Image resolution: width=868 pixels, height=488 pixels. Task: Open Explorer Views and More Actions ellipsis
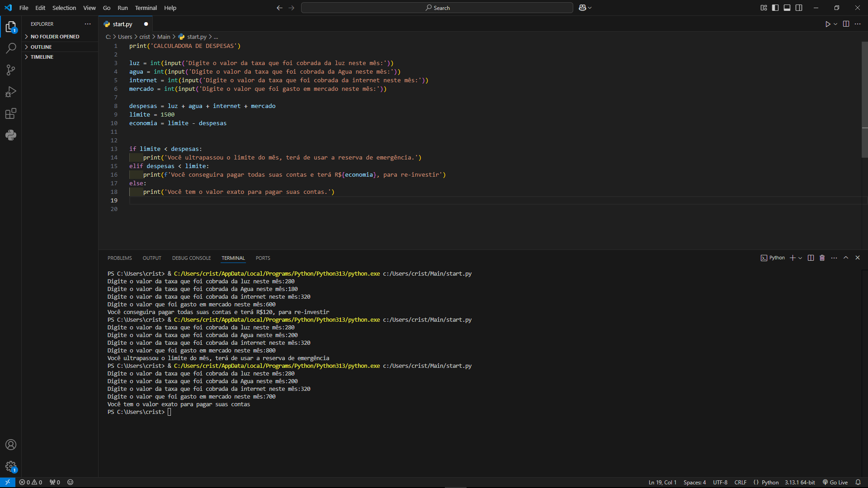[88, 24]
